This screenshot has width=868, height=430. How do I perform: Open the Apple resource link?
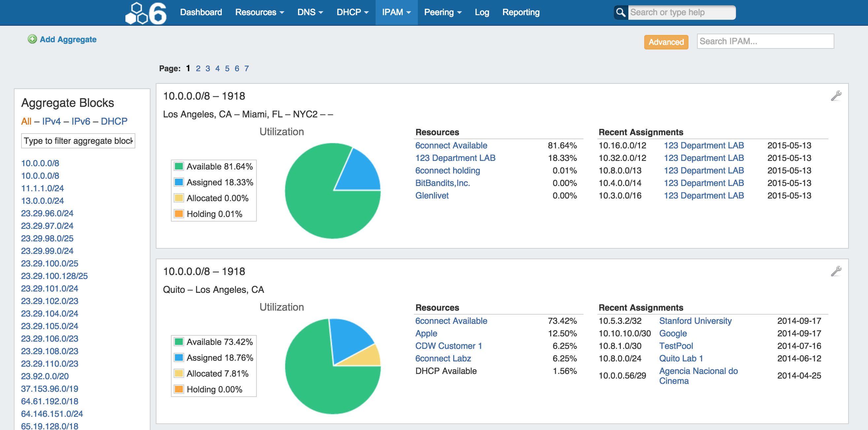click(x=426, y=333)
